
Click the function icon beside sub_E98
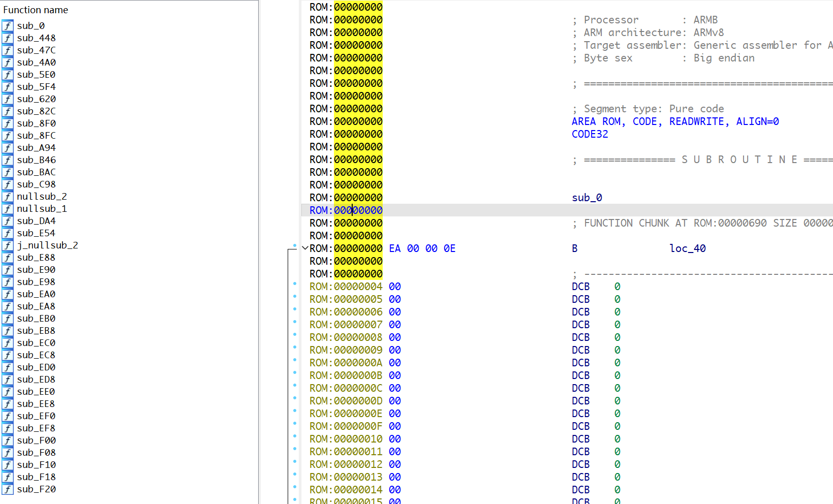(8, 282)
